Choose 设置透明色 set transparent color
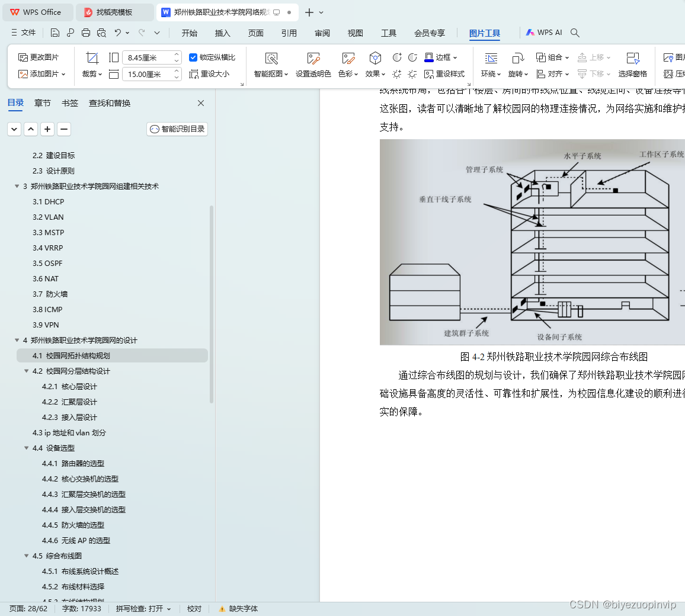The width and height of the screenshot is (685, 616). coord(313,65)
